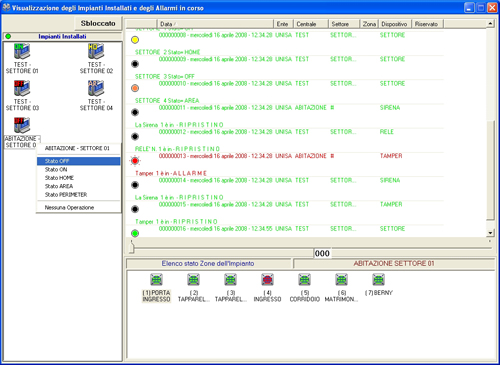Click Elenco stato Zone dell'Impianto header
Screen dimensions: 500x365
pyautogui.click(x=208, y=263)
